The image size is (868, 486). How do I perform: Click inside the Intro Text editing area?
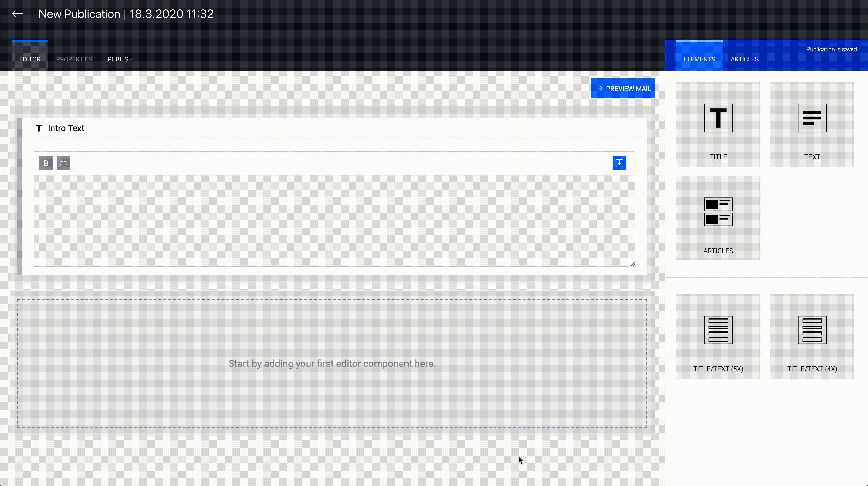335,220
